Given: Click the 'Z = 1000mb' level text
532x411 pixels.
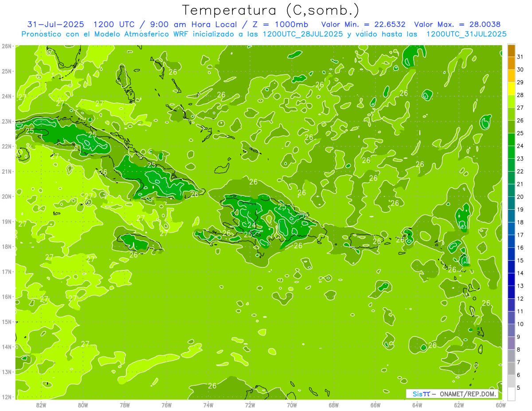Looking at the screenshot, I should (280, 24).
